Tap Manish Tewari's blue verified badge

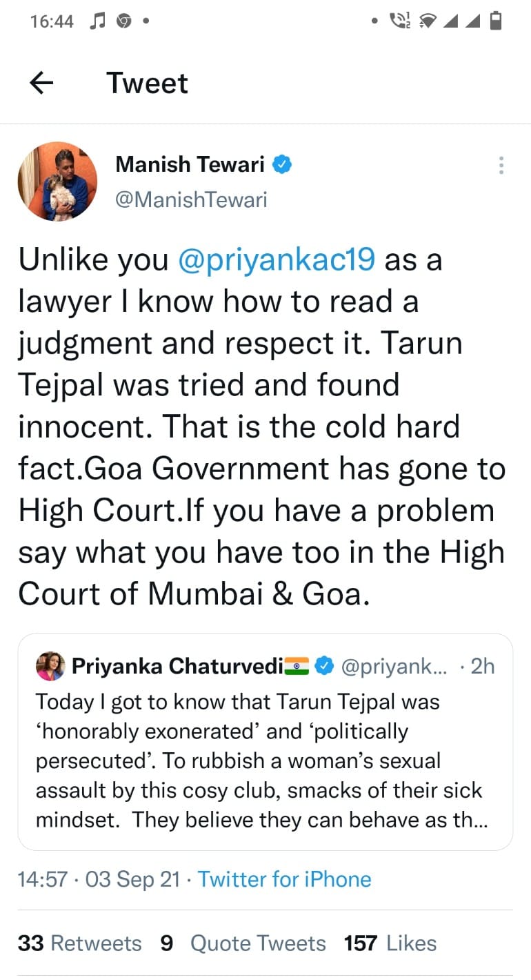coord(283,164)
